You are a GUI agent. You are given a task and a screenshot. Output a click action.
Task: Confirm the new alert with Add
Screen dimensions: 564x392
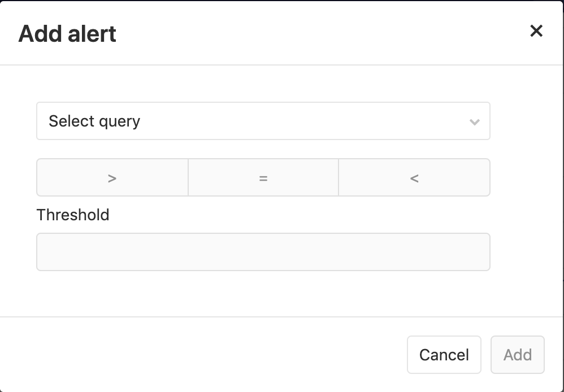pyautogui.click(x=517, y=354)
